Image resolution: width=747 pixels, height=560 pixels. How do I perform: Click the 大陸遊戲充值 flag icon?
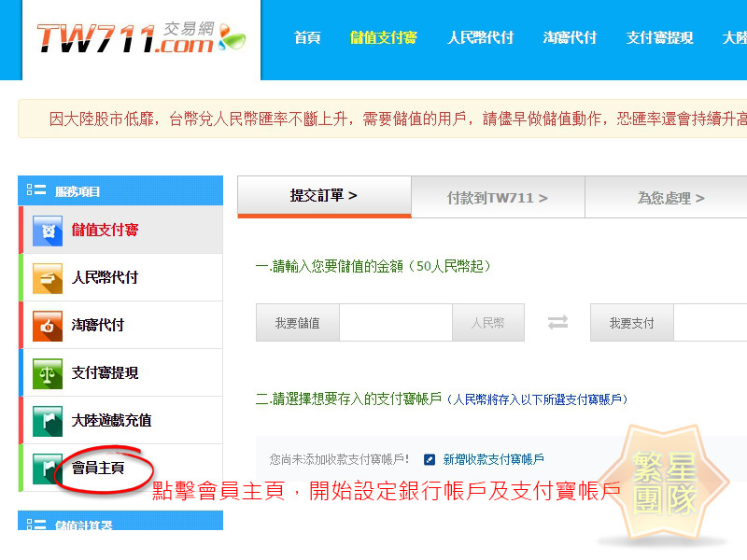pyautogui.click(x=48, y=421)
